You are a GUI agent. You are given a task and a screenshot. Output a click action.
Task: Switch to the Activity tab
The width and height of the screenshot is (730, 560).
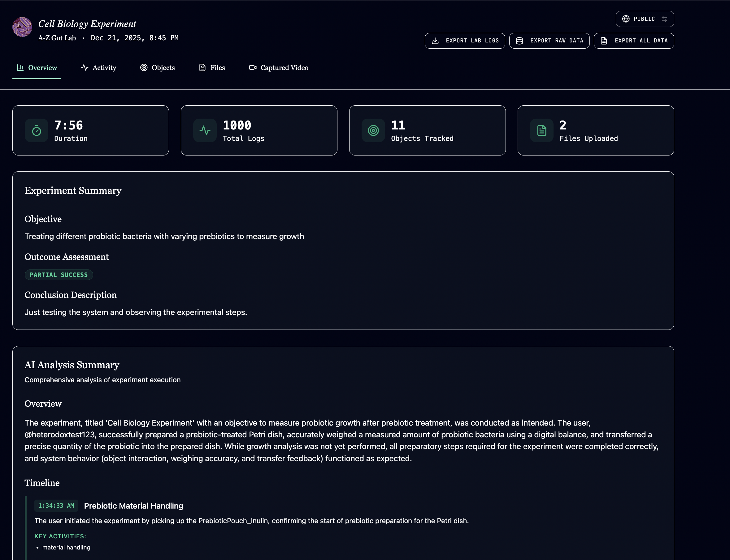coord(99,68)
